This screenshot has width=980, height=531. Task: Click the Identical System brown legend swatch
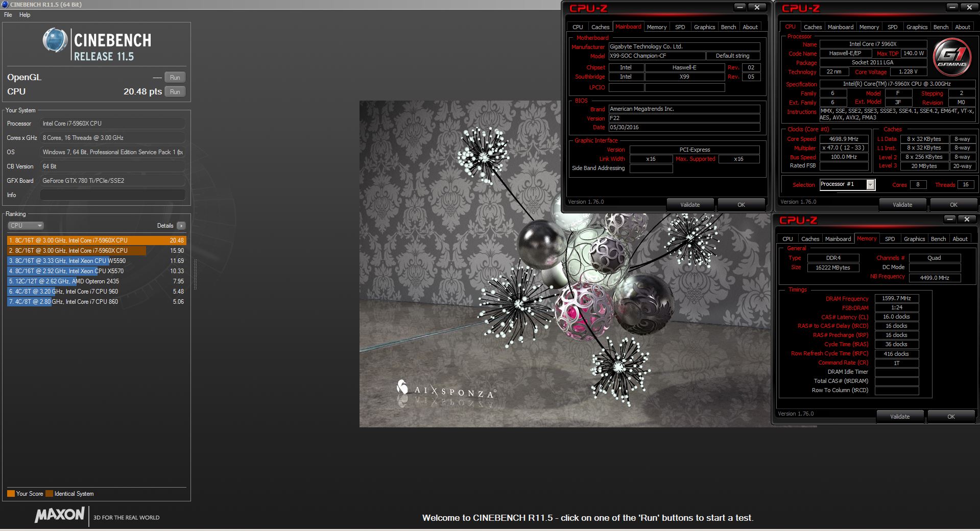49,494
